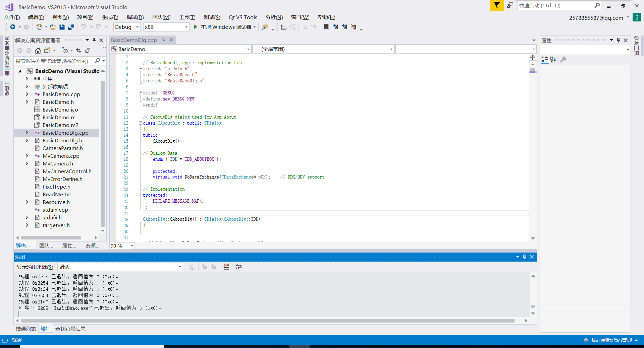The height and width of the screenshot is (348, 644).
Task: Toggle word wrap in the Output window
Action: (x=238, y=267)
